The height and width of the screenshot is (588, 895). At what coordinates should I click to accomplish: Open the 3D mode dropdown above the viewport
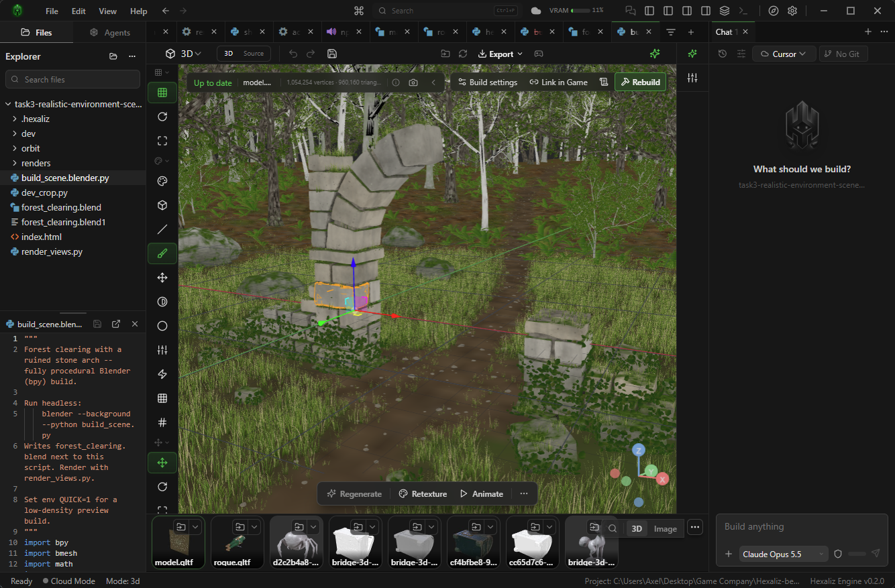point(184,54)
